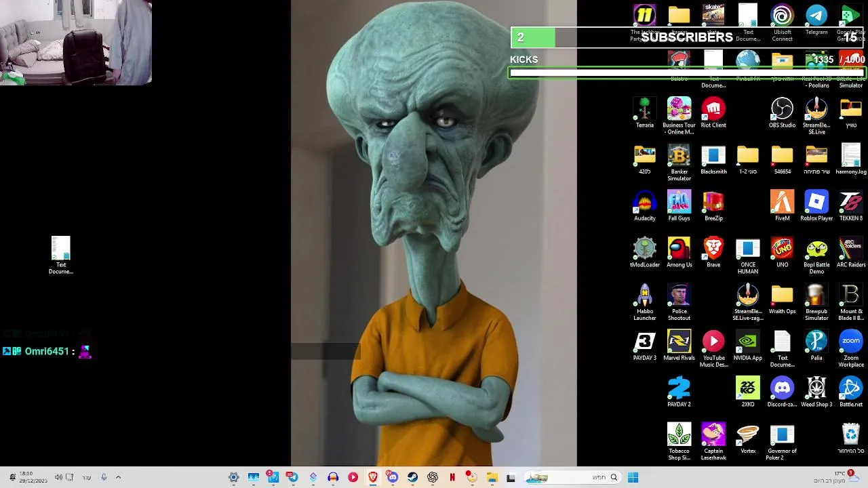This screenshot has height=488, width=868.
Task: Launch Brewpub Simulator desktop icon
Action: tap(816, 303)
